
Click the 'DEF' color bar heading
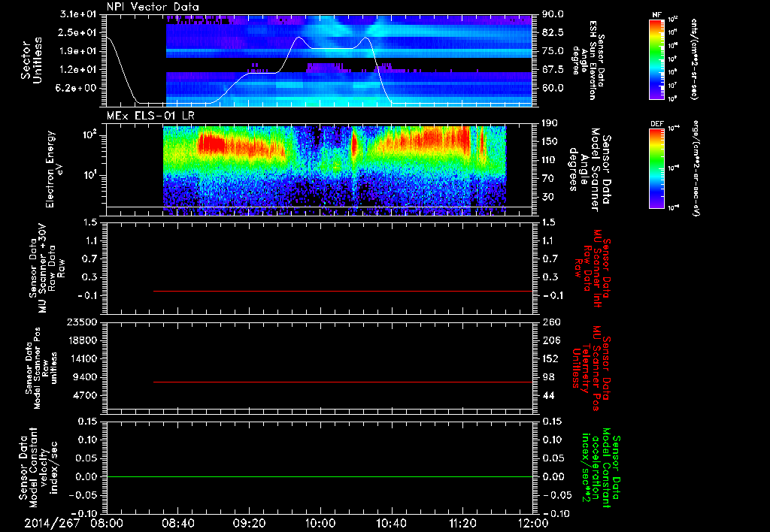pyautogui.click(x=657, y=124)
